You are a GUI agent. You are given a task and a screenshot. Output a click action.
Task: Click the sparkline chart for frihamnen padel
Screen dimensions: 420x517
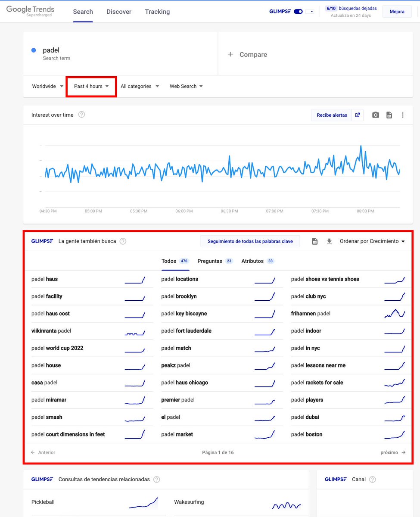[395, 313]
